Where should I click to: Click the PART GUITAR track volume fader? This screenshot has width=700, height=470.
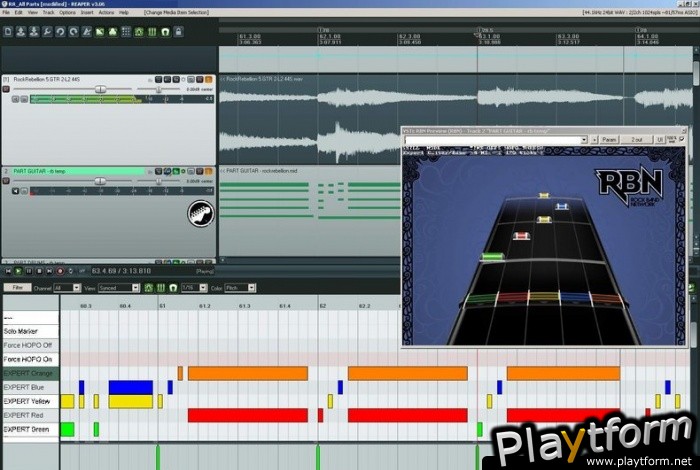click(x=100, y=181)
